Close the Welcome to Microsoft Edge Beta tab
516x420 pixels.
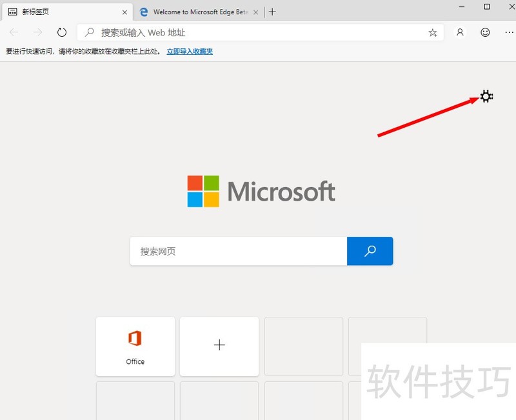point(255,12)
